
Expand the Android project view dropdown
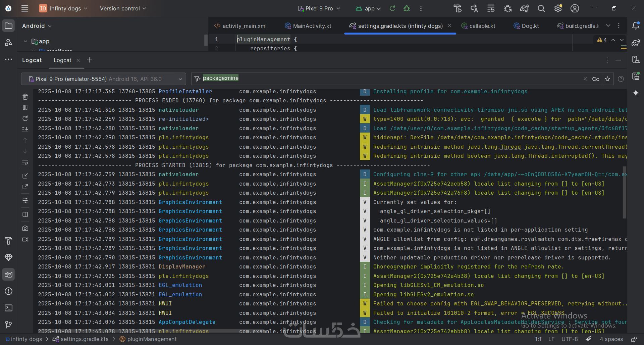[37, 26]
